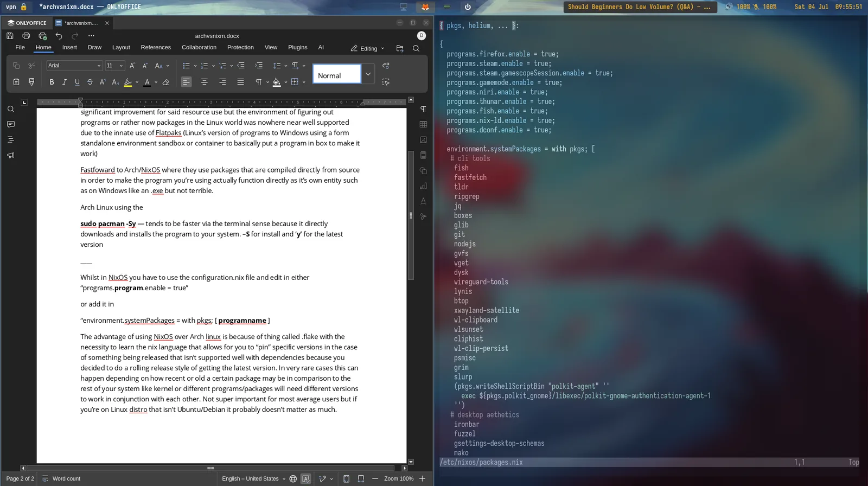The height and width of the screenshot is (486, 868).
Task: Click the Replace icon beside the styles
Action: coord(386,66)
